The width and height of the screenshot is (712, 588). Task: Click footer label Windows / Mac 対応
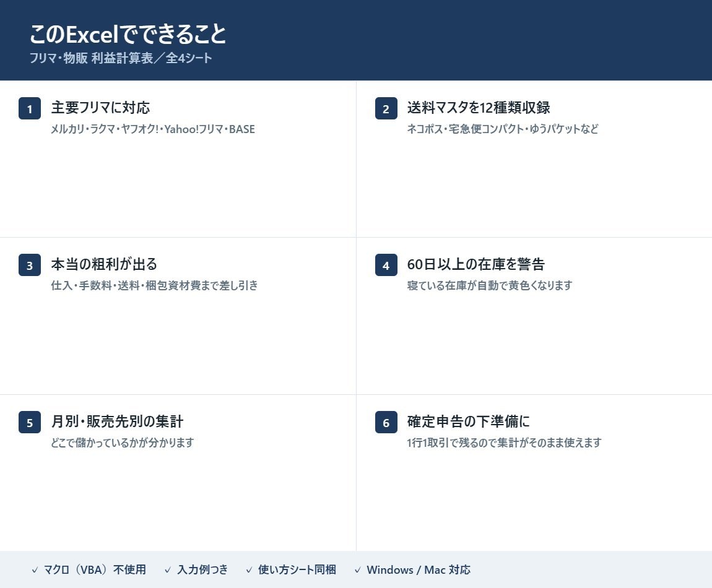pos(419,570)
